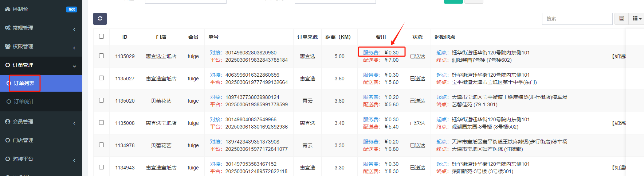The width and height of the screenshot is (644, 176).
Task: Open 订单统计 in the sidebar
Action: coord(41,102)
